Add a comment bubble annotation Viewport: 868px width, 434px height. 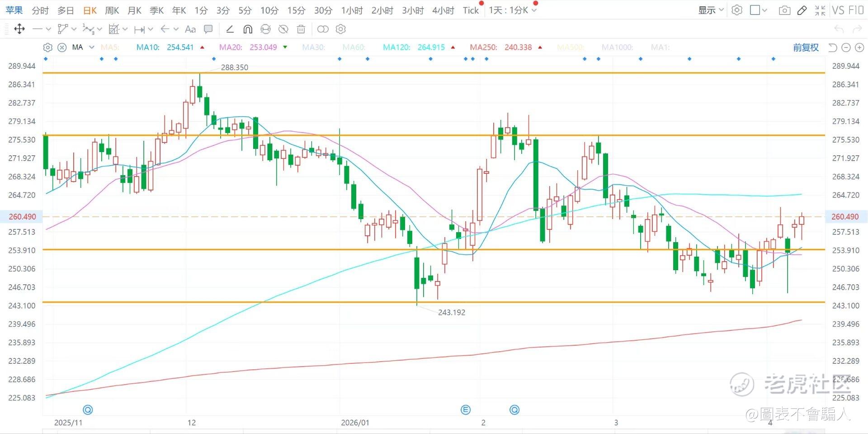click(x=208, y=29)
